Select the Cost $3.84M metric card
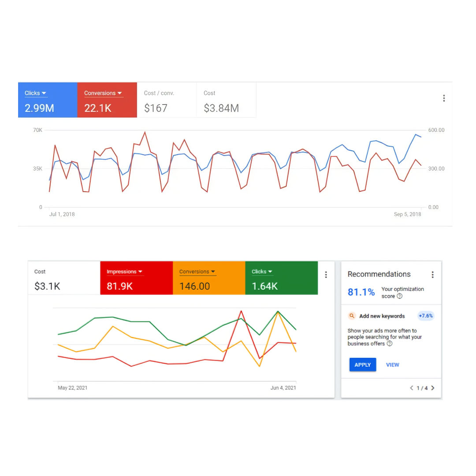Viewport: 476px width, 476px height. 226,100
